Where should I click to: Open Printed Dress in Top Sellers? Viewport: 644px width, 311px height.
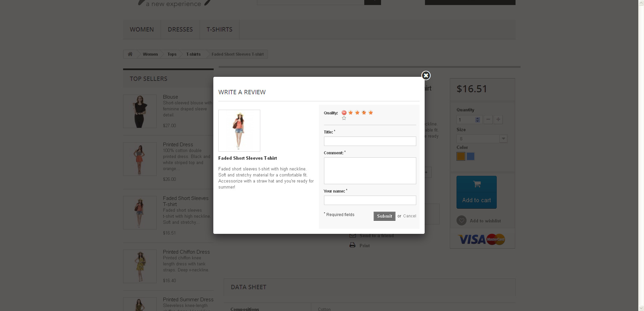pos(178,145)
